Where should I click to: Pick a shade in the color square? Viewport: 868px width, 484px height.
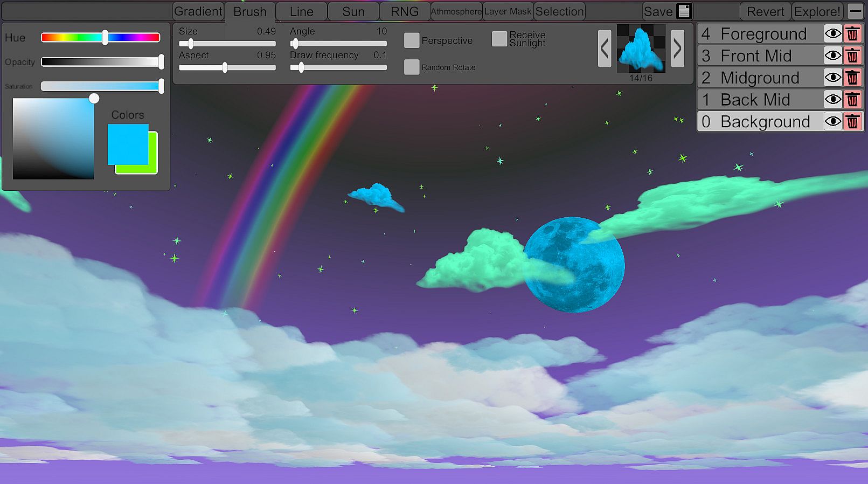[x=53, y=139]
